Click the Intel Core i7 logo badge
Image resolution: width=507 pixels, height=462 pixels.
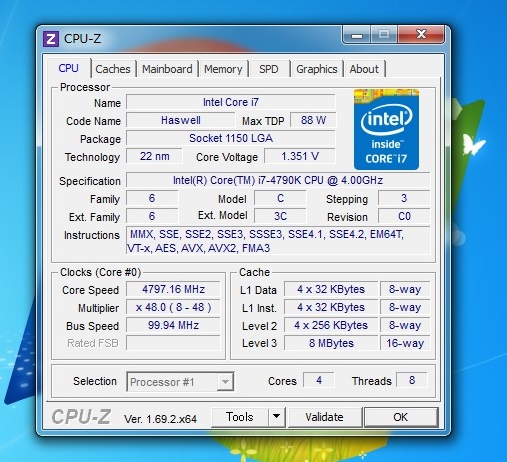point(386,129)
